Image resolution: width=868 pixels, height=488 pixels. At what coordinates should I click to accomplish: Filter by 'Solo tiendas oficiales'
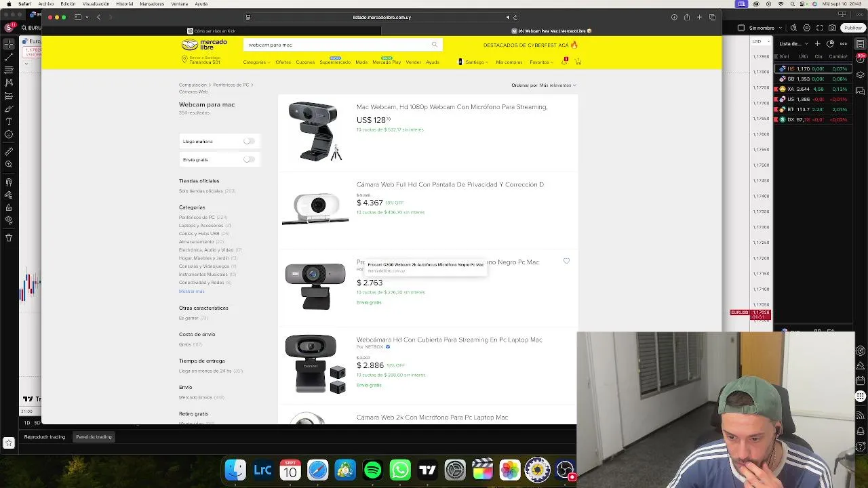tap(201, 191)
